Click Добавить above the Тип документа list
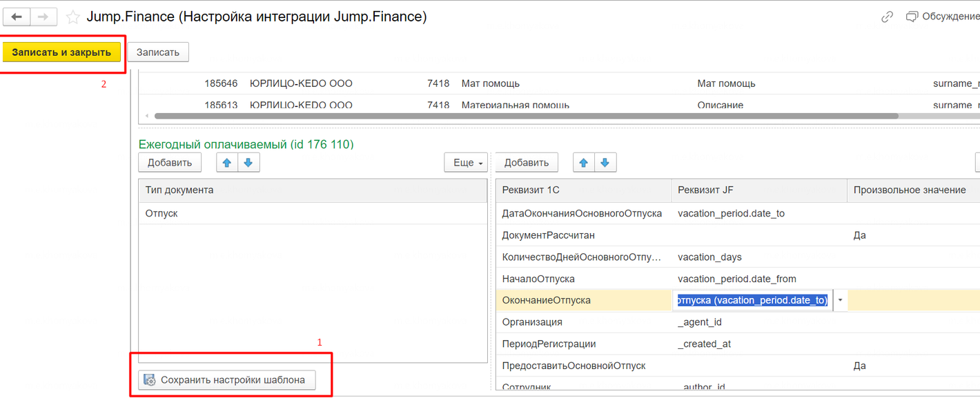980x398 pixels. click(170, 163)
